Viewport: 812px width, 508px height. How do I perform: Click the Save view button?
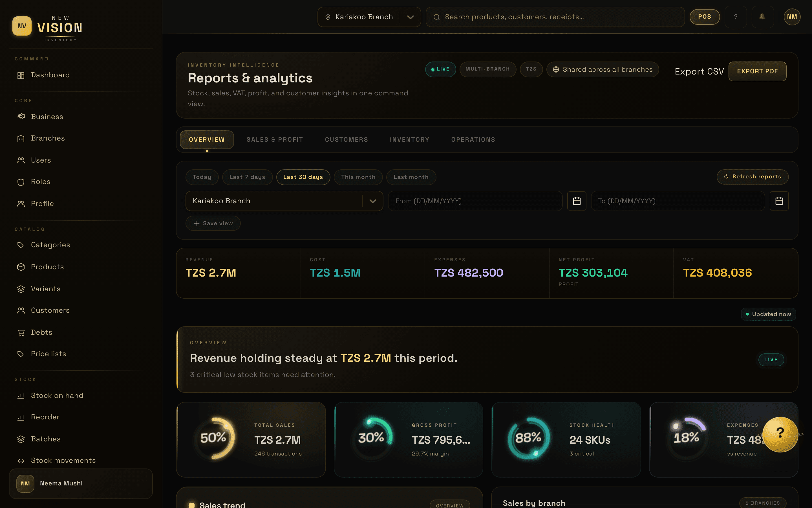[213, 224]
